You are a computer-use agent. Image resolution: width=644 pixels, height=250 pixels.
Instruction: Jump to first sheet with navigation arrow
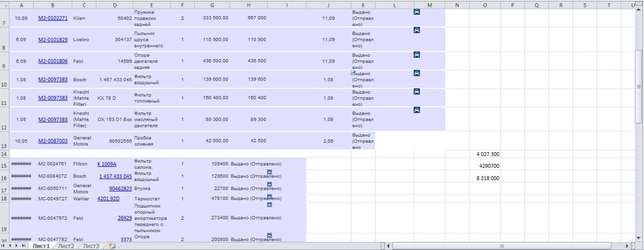4,245
